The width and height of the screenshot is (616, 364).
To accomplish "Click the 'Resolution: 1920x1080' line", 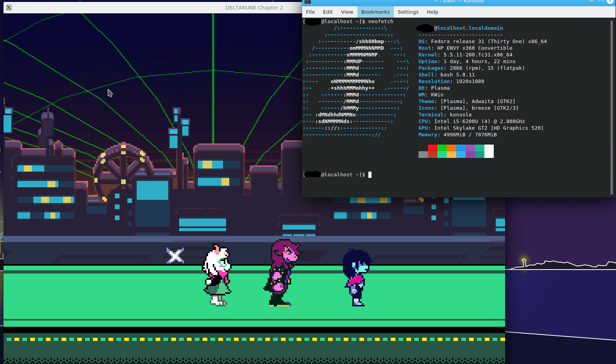I will 451,81.
